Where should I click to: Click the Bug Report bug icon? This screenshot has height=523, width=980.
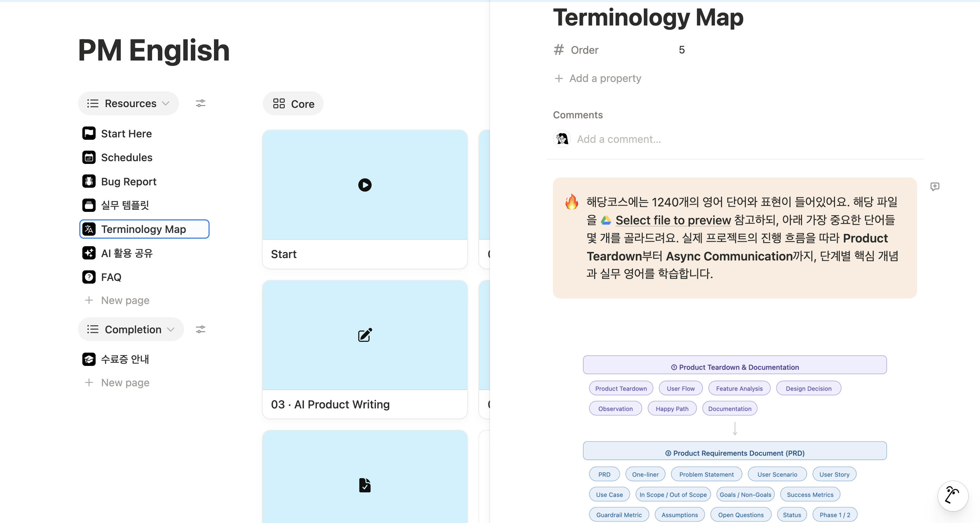(88, 181)
